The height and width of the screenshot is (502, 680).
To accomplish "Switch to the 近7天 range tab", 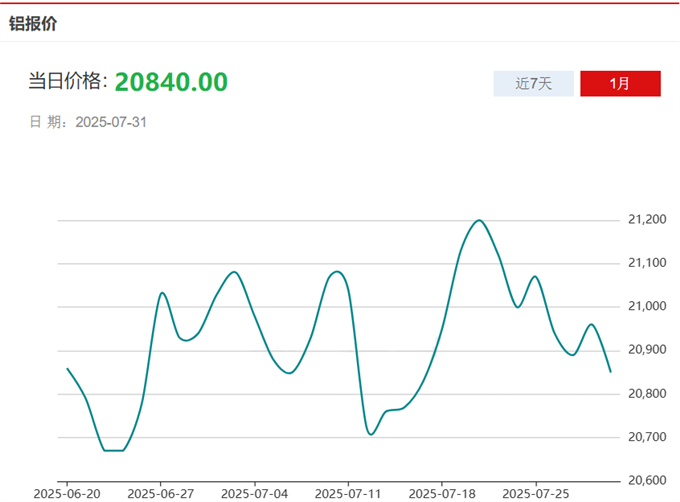I will [533, 84].
